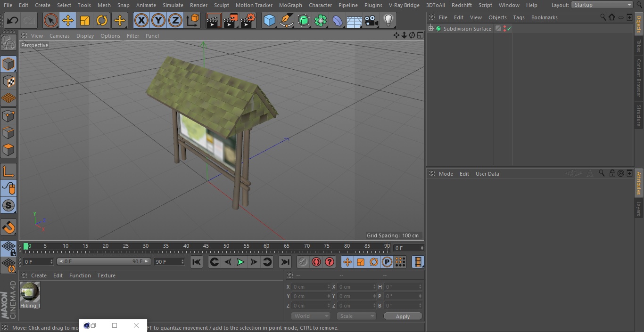Open the Simulate menu
This screenshot has width=644, height=332.
[173, 5]
